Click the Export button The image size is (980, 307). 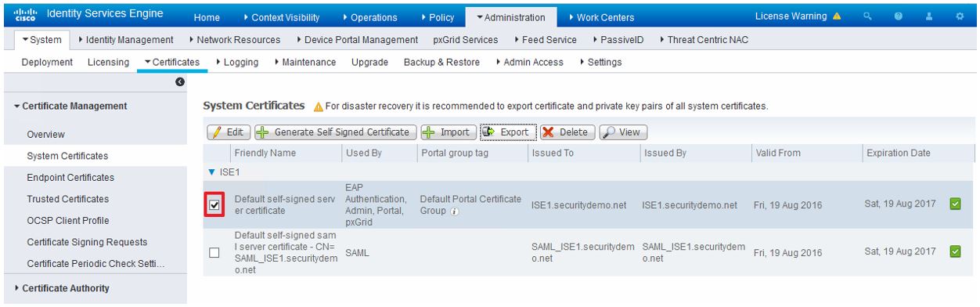[x=508, y=132]
